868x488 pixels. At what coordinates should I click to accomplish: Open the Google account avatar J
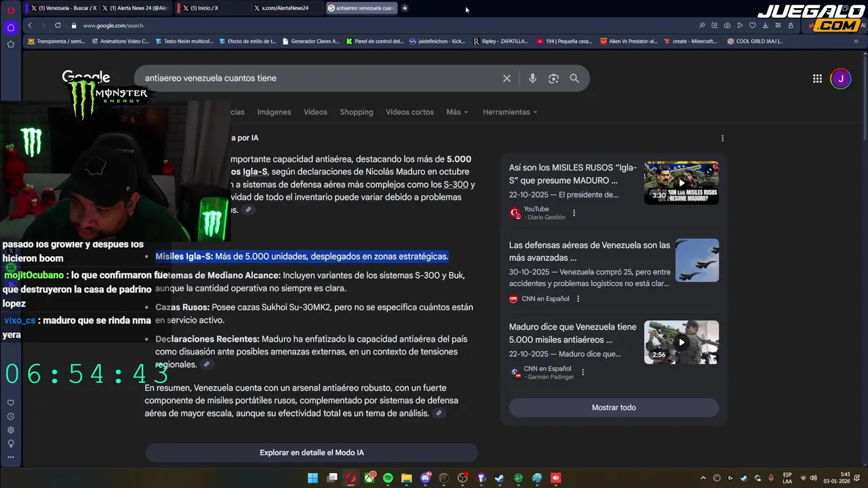[x=840, y=79]
